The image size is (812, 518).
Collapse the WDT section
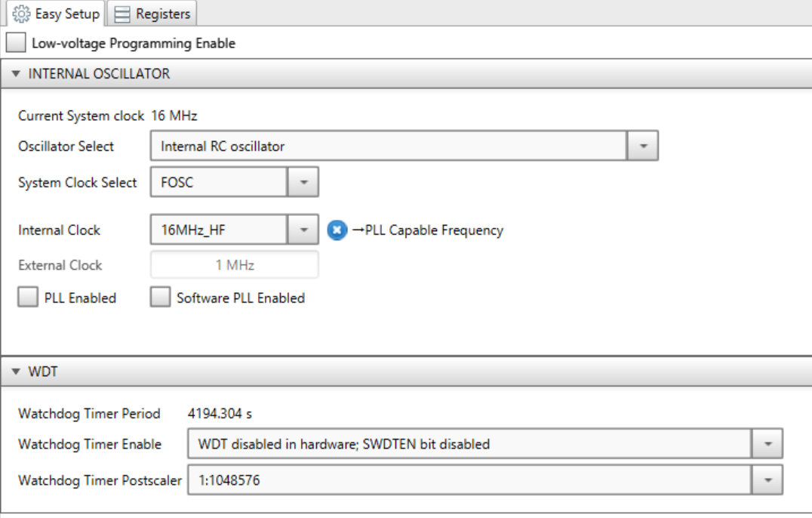pyautogui.click(x=17, y=372)
